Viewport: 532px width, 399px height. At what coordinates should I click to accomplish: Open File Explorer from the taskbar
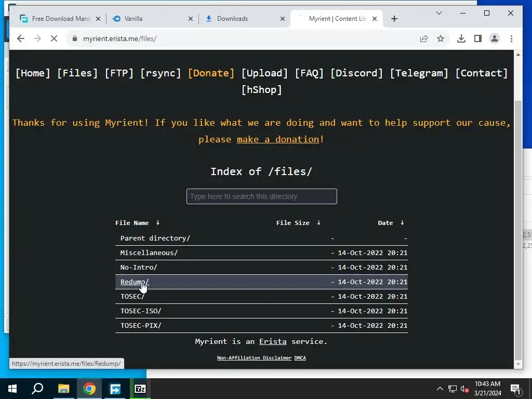tap(63, 389)
